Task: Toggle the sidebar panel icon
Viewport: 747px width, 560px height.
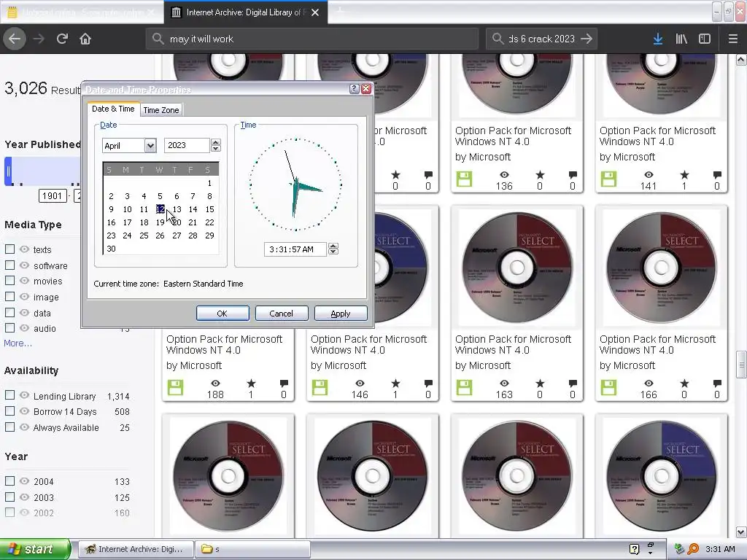Action: coord(705,39)
